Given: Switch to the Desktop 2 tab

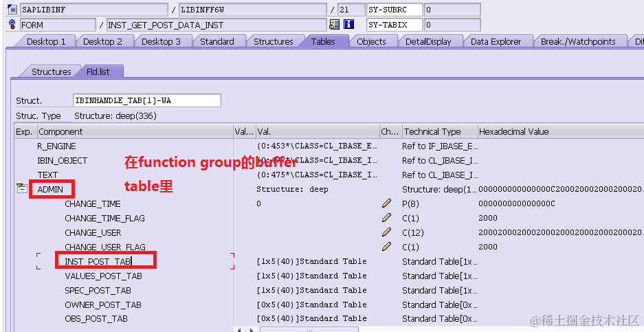Looking at the screenshot, I should (102, 41).
